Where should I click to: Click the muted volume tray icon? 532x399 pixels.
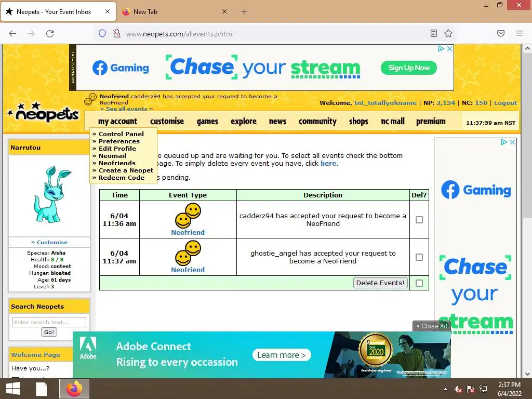(x=458, y=389)
